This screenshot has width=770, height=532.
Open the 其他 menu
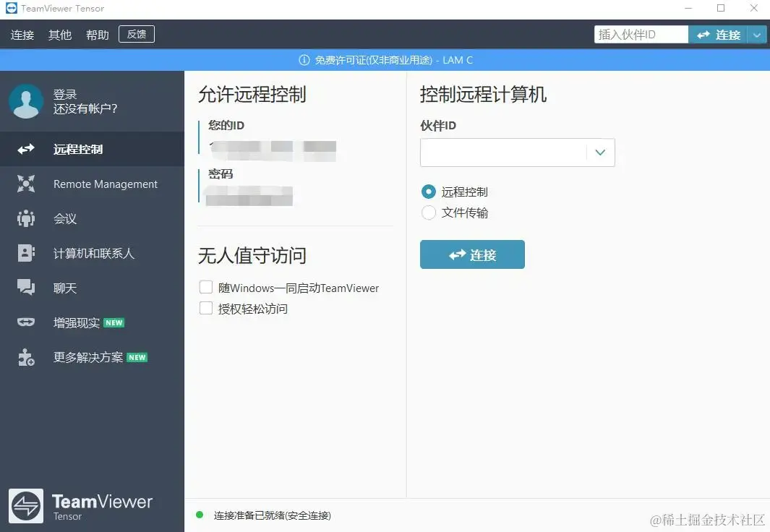pyautogui.click(x=60, y=35)
